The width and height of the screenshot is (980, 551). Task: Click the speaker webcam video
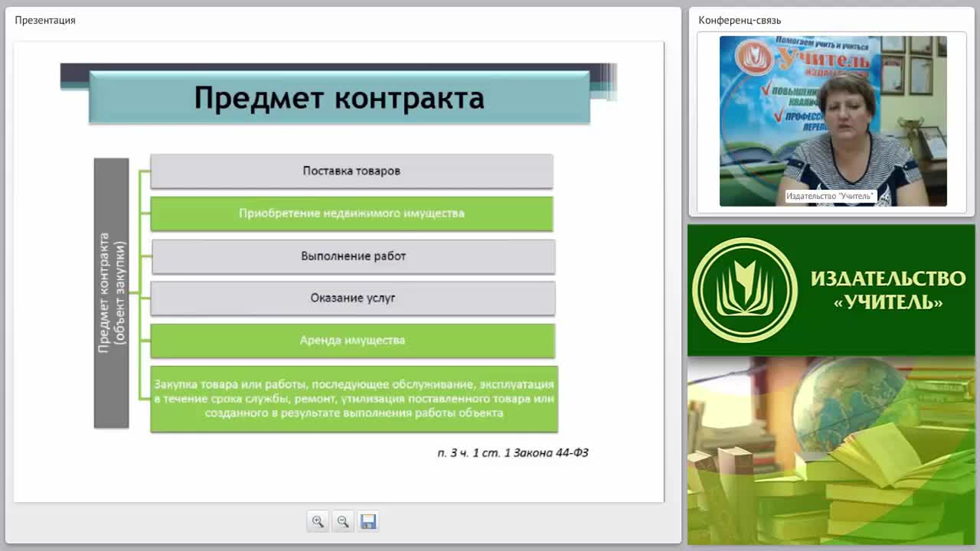(833, 121)
